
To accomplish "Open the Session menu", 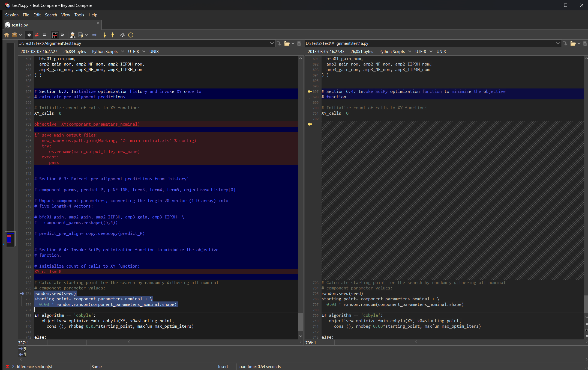I will [12, 15].
